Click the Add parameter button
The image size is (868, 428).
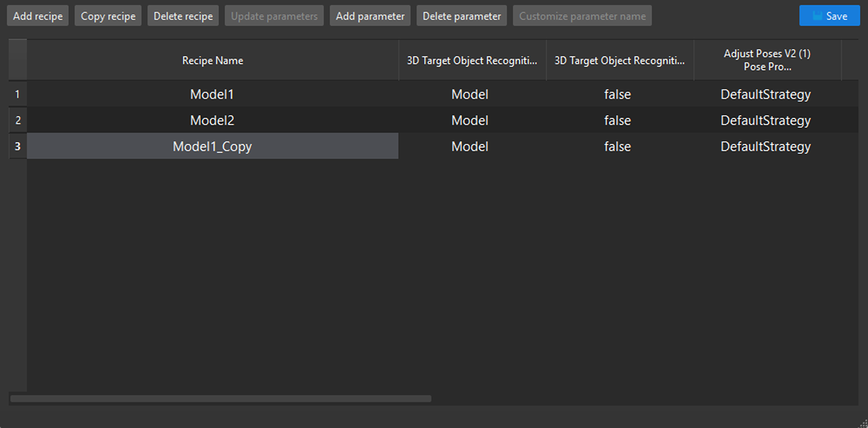tap(370, 16)
